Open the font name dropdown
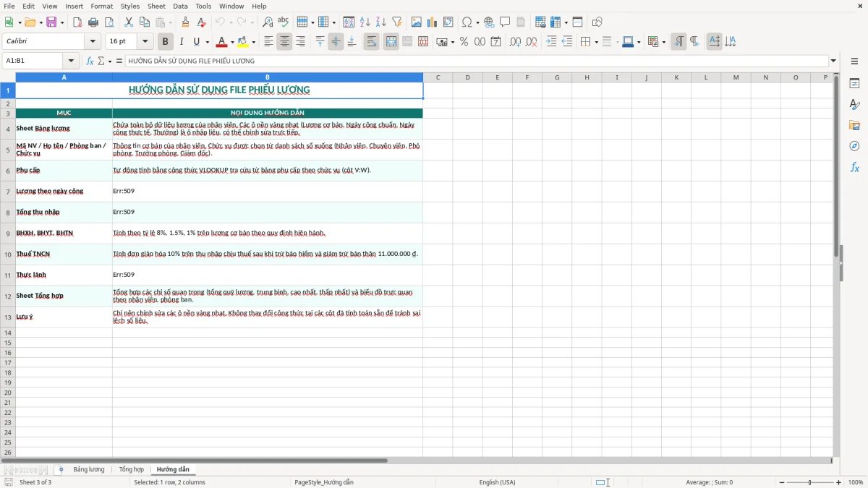Screen dimensions: 868x488 coord(93,42)
